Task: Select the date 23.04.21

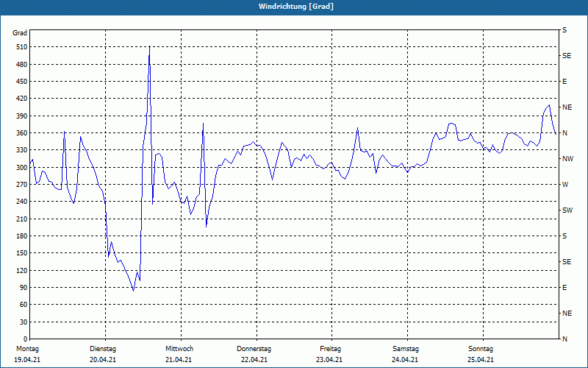Action: (329, 360)
